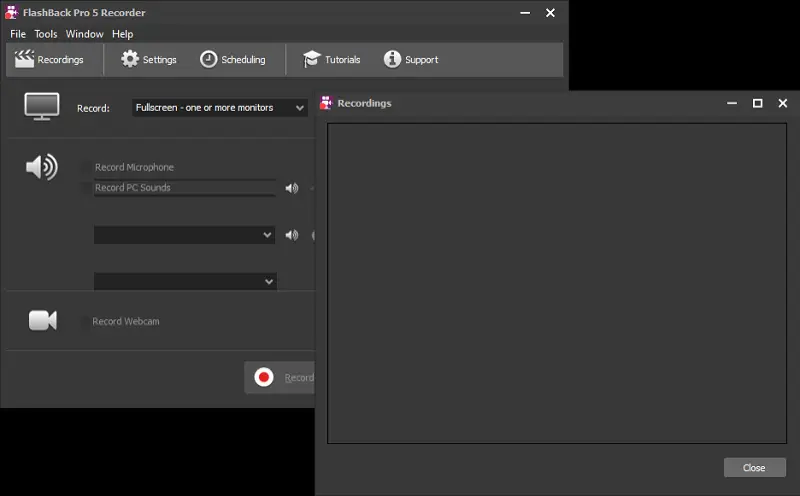Click the FlashBack Pro 5 Recorder title icon
Screen dimensions: 800x496
pyautogui.click(x=11, y=12)
